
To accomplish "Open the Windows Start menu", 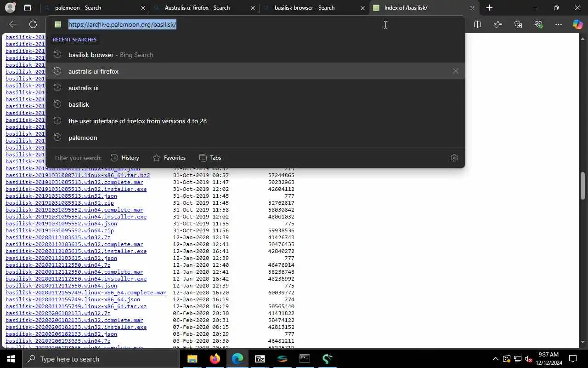I will click(11, 359).
